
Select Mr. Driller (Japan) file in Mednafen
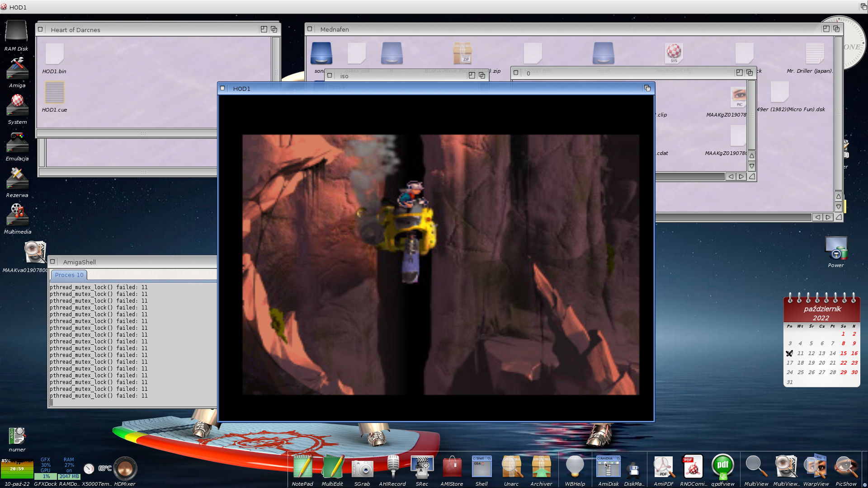(815, 54)
